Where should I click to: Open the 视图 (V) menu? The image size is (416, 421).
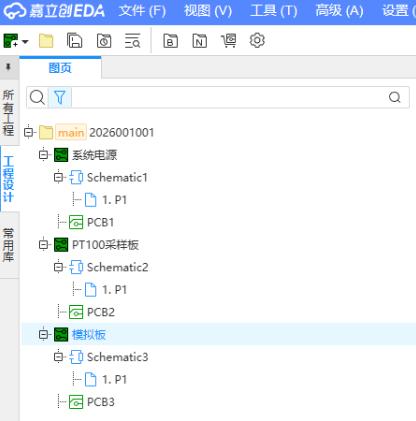208,11
